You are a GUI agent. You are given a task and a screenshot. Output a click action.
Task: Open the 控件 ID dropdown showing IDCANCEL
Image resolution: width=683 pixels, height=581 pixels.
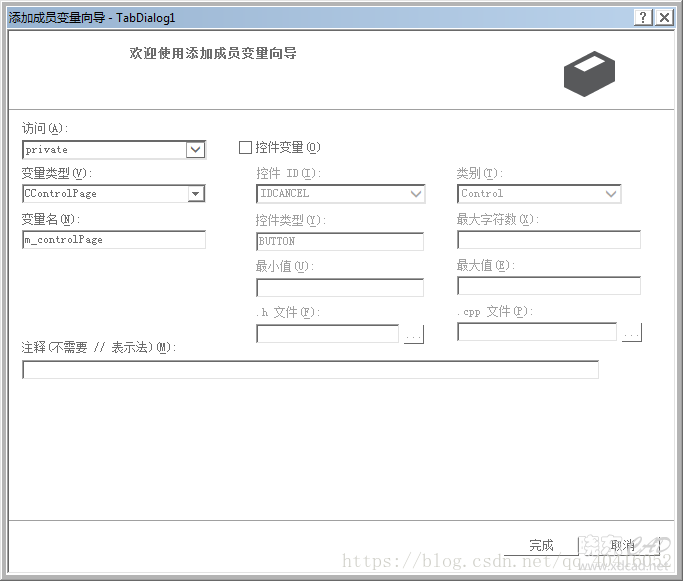(x=341, y=194)
